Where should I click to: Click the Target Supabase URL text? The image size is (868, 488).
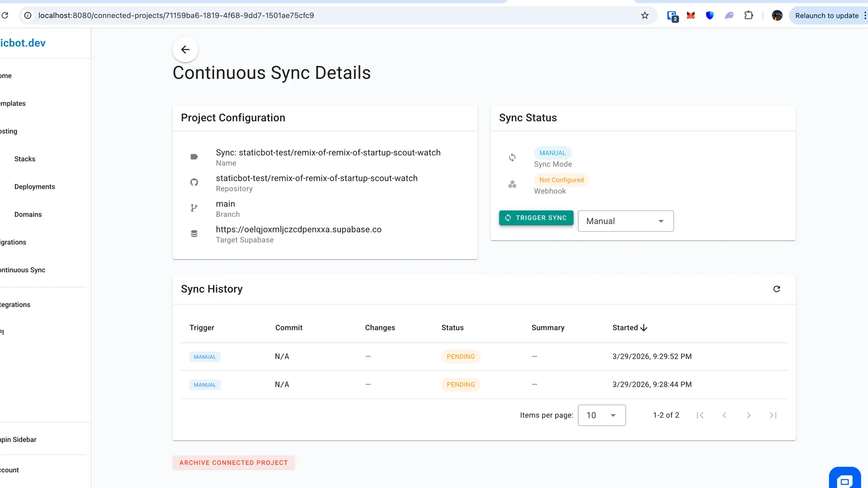click(298, 230)
